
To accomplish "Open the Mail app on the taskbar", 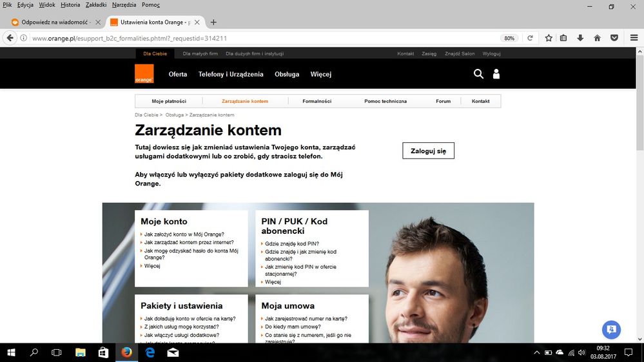I will point(173,352).
